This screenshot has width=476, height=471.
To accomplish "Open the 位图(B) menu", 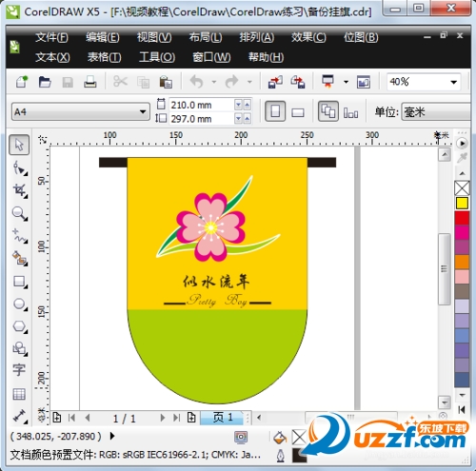I will (x=361, y=37).
